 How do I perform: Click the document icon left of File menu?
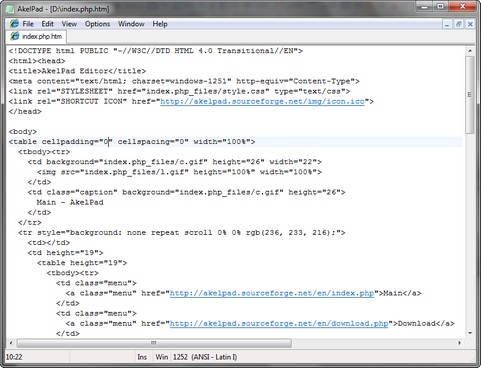(x=14, y=24)
